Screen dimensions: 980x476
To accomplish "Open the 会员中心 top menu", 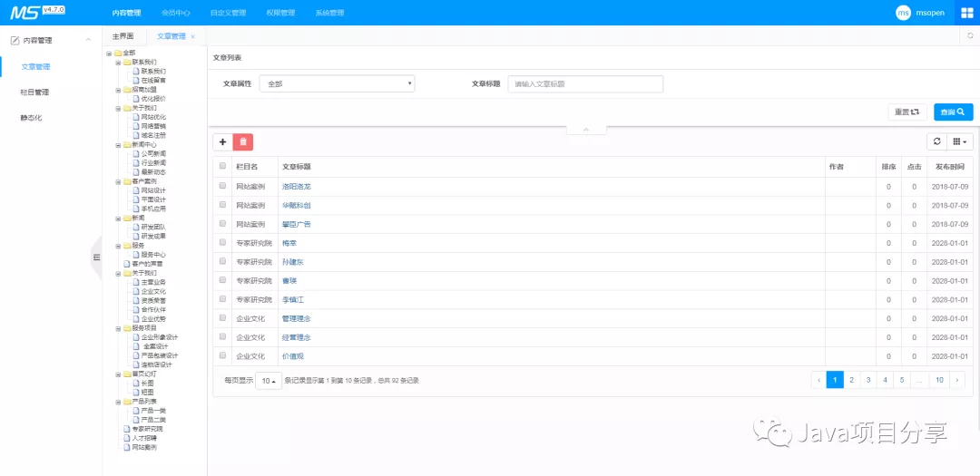I will [x=176, y=14].
